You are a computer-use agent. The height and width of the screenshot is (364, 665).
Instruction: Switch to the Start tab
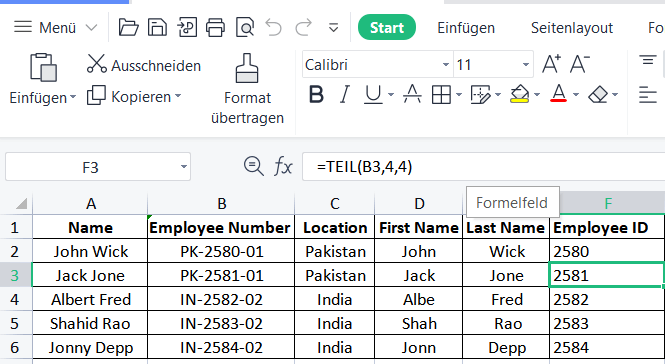click(x=387, y=27)
